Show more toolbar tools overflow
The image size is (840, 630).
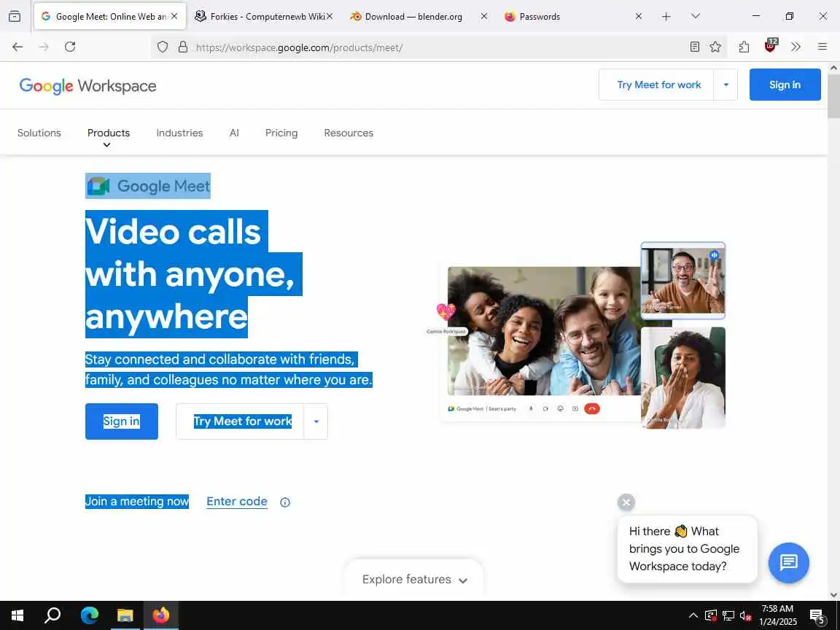tap(796, 47)
